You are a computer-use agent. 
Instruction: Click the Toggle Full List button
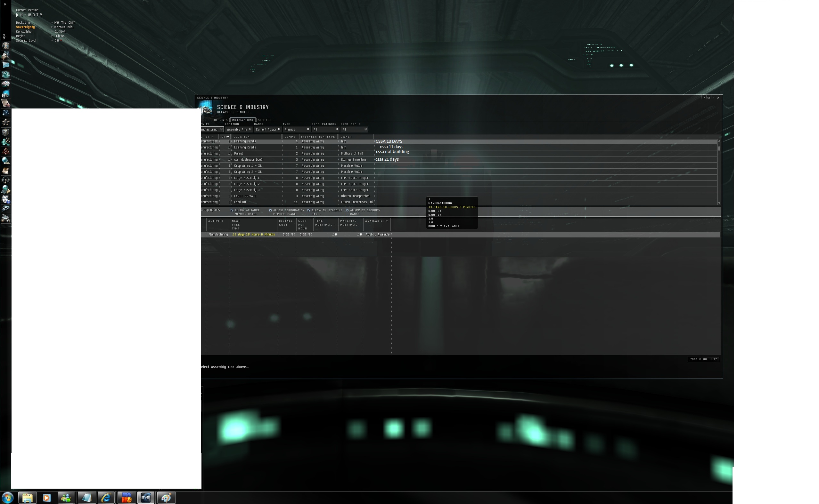[703, 359]
